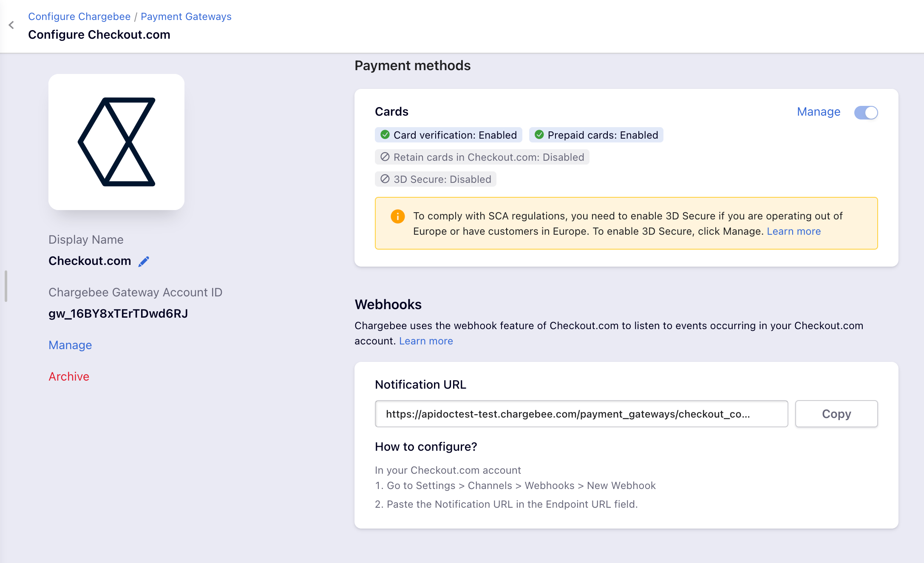Screen dimensions: 924x563
Task: Click the 'Payment methods' section heading
Action: 413,65
